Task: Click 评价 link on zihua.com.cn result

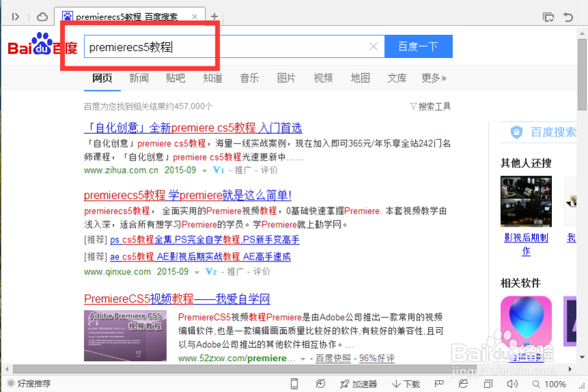Action: coord(269,170)
